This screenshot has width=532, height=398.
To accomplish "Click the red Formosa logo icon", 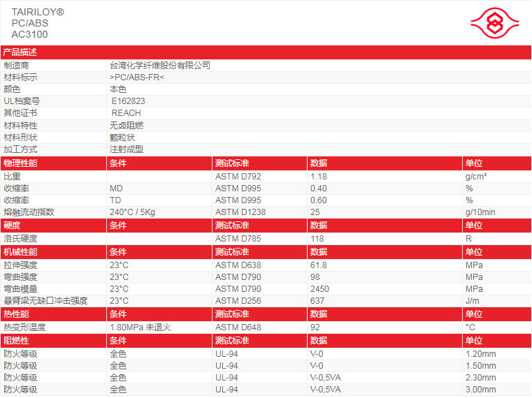I will coord(495,23).
